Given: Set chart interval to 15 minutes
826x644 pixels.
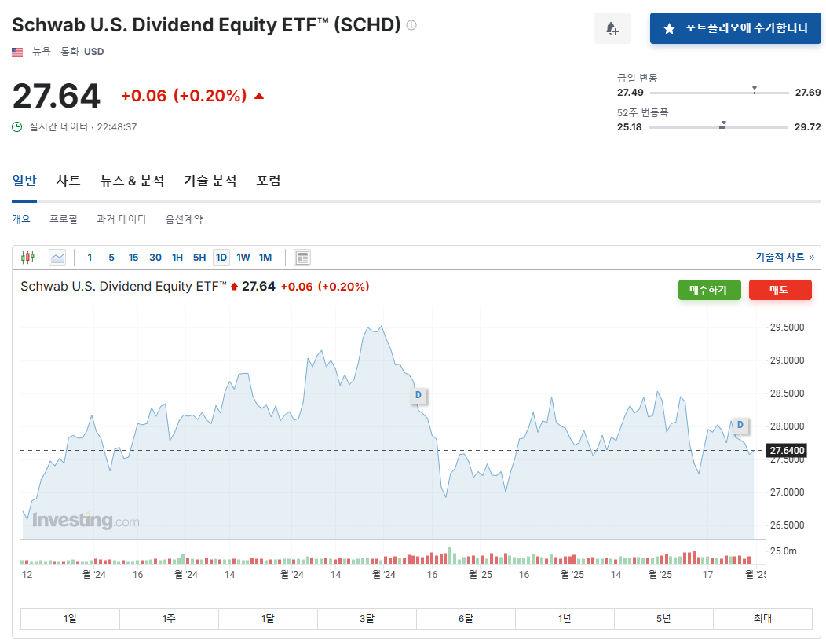Looking at the screenshot, I should click(133, 257).
